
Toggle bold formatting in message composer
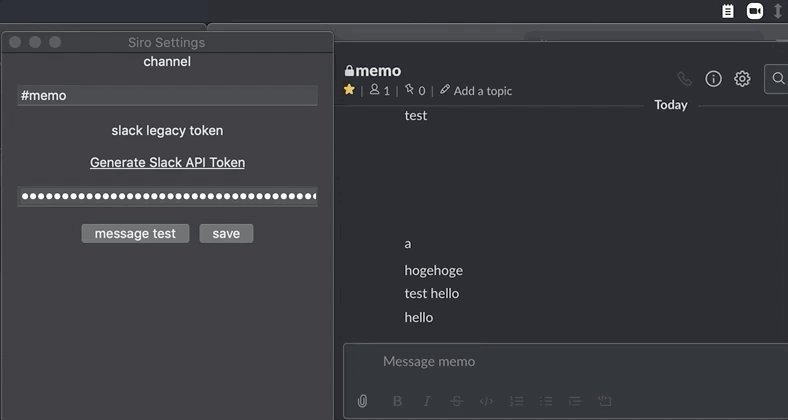[x=397, y=401]
